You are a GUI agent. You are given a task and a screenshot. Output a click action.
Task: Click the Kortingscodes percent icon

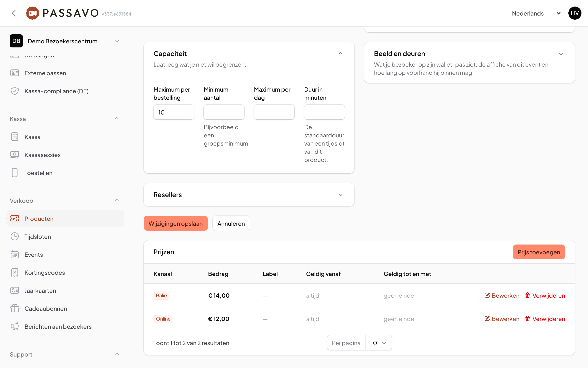(x=14, y=273)
